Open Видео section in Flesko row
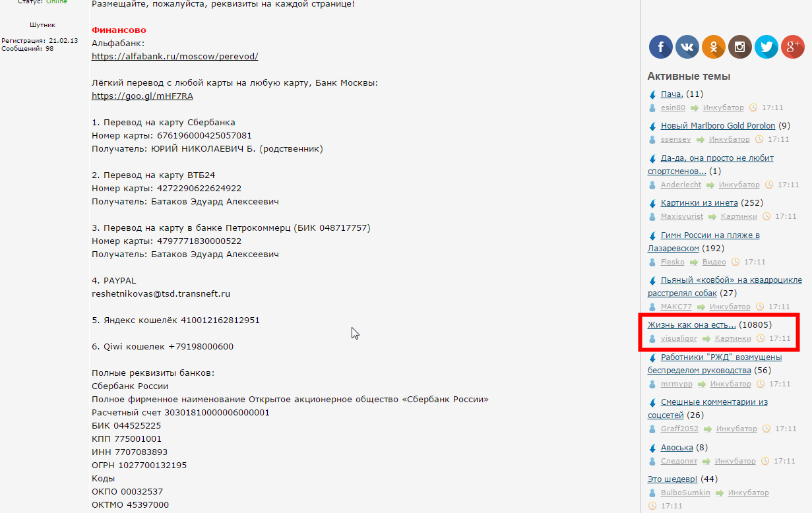The height and width of the screenshot is (513, 812). (714, 262)
